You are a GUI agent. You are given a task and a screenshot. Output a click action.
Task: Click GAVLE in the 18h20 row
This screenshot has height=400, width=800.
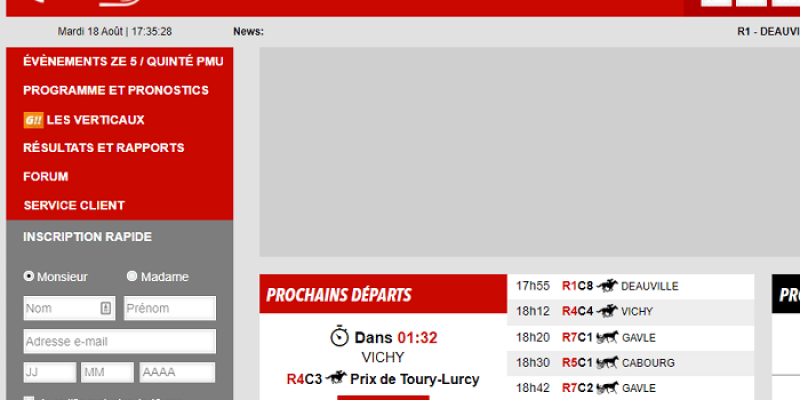tap(639, 338)
